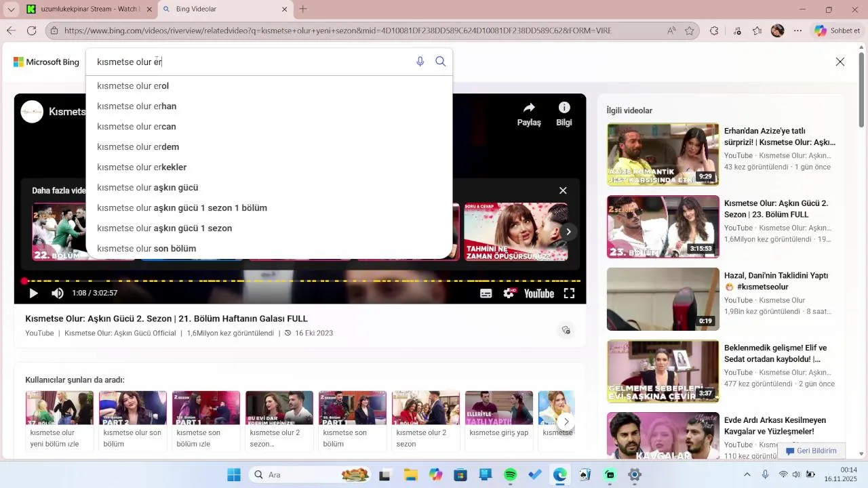This screenshot has height=488, width=868.
Task: Click the 21. Bölüm Haftanın Galası video title
Action: [166, 319]
